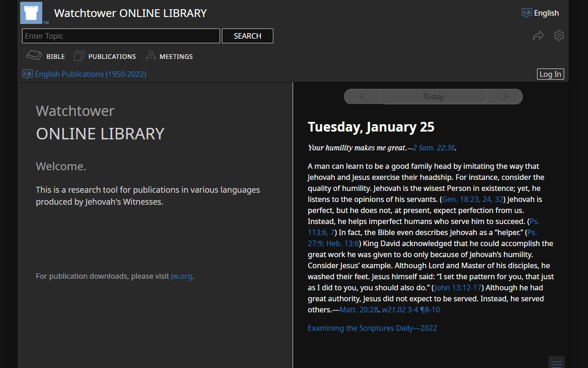Go to previous day with left arrow
The width and height of the screenshot is (588, 368).
[362, 97]
